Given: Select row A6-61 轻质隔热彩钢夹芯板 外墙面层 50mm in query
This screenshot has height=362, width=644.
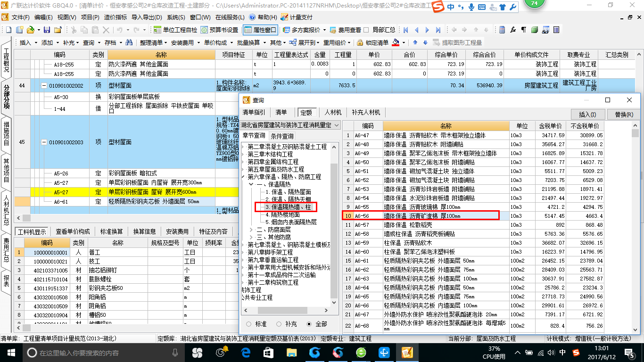Looking at the screenshot, I should click(473, 261).
